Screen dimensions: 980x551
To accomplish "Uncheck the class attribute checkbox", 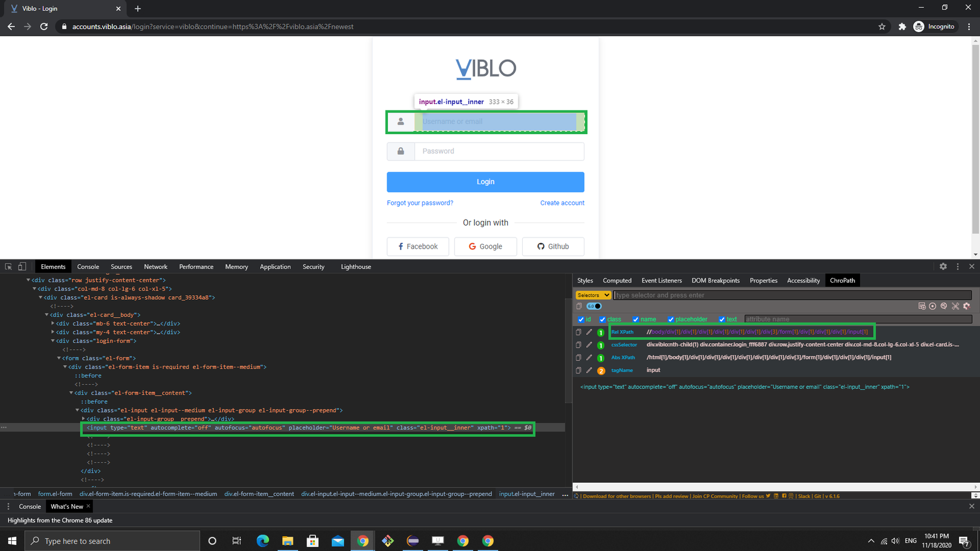I will [603, 319].
